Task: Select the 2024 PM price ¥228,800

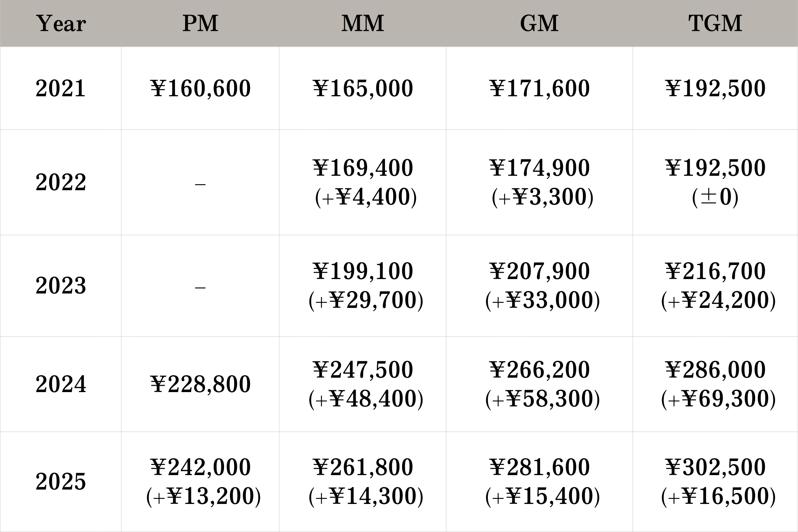Action: click(x=200, y=384)
